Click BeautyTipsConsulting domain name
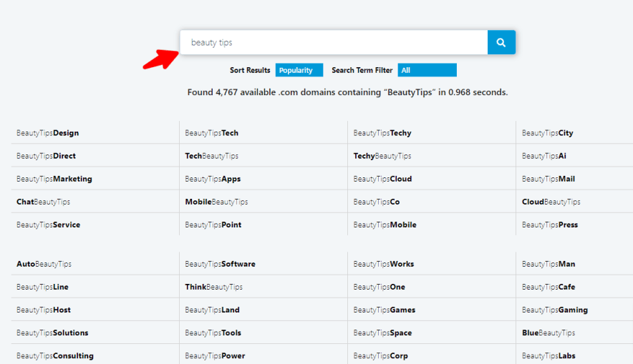The image size is (633, 364). [55, 356]
